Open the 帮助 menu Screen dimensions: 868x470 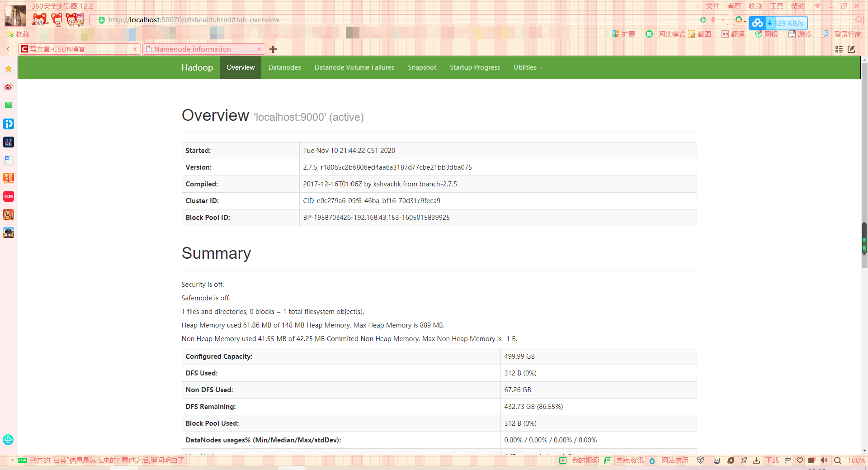coord(798,6)
